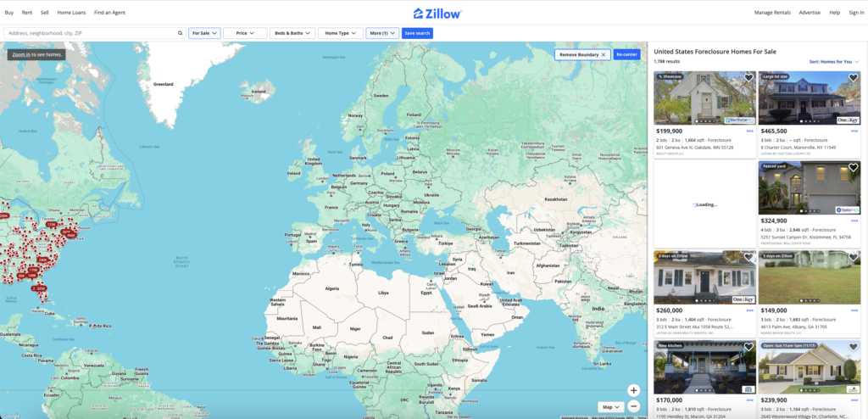Screen dimensions: 868x419
Task: Click the Advertise link
Action: [x=810, y=12]
